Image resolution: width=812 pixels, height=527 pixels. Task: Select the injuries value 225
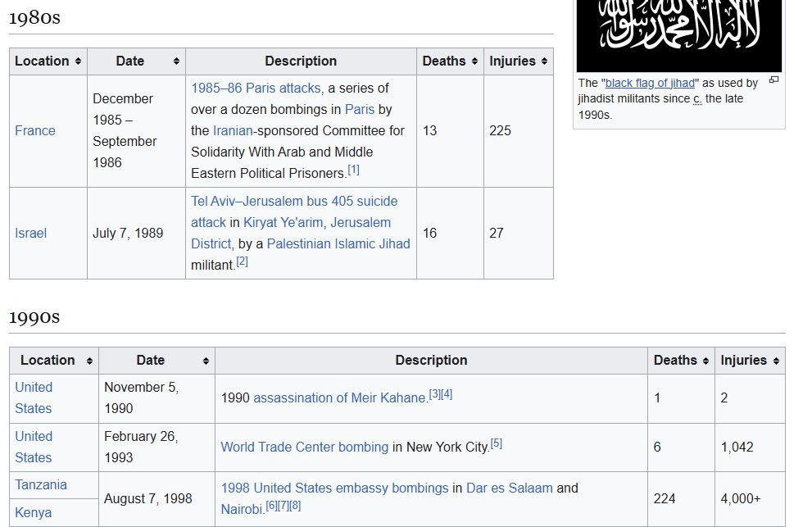(x=501, y=130)
